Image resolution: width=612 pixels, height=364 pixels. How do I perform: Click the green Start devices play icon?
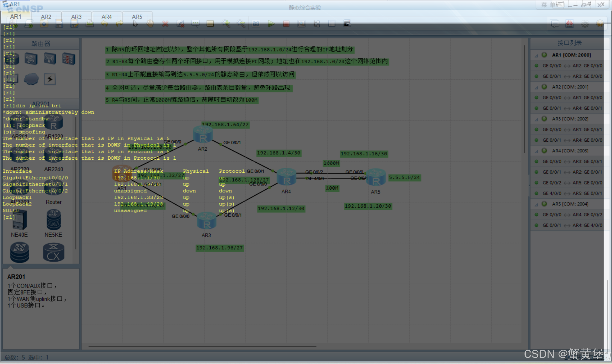[271, 24]
